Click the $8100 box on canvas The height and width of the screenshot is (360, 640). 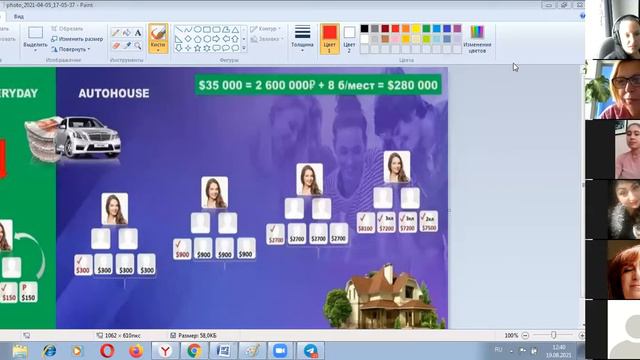(x=365, y=223)
